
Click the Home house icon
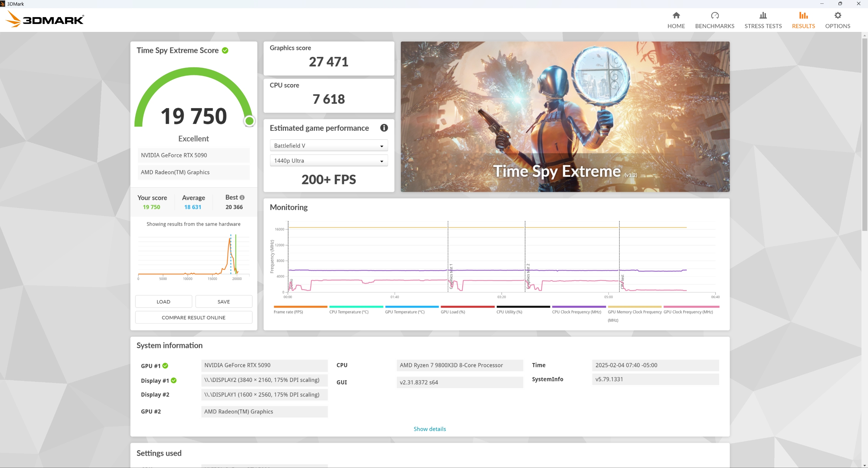click(x=676, y=15)
